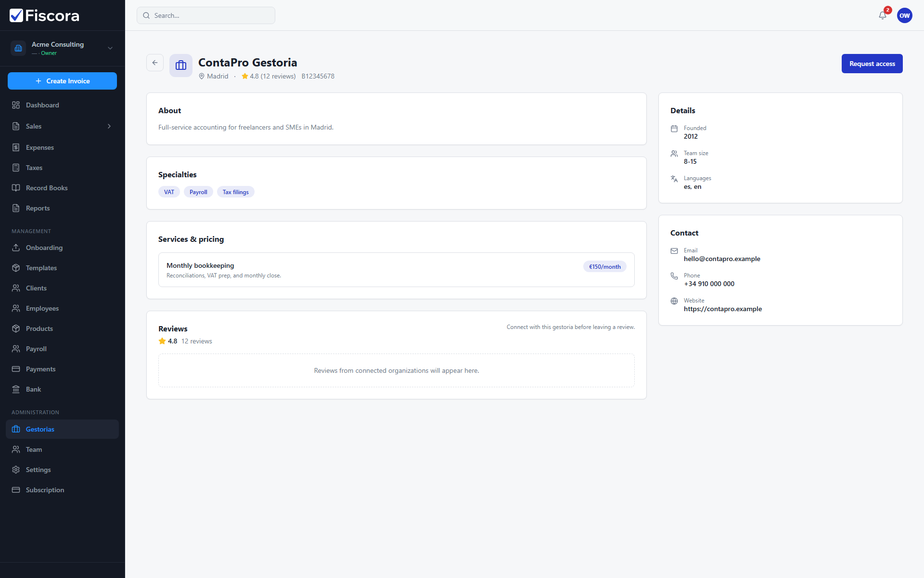The width and height of the screenshot is (924, 578).
Task: Open Team in the sidebar
Action: [62, 449]
